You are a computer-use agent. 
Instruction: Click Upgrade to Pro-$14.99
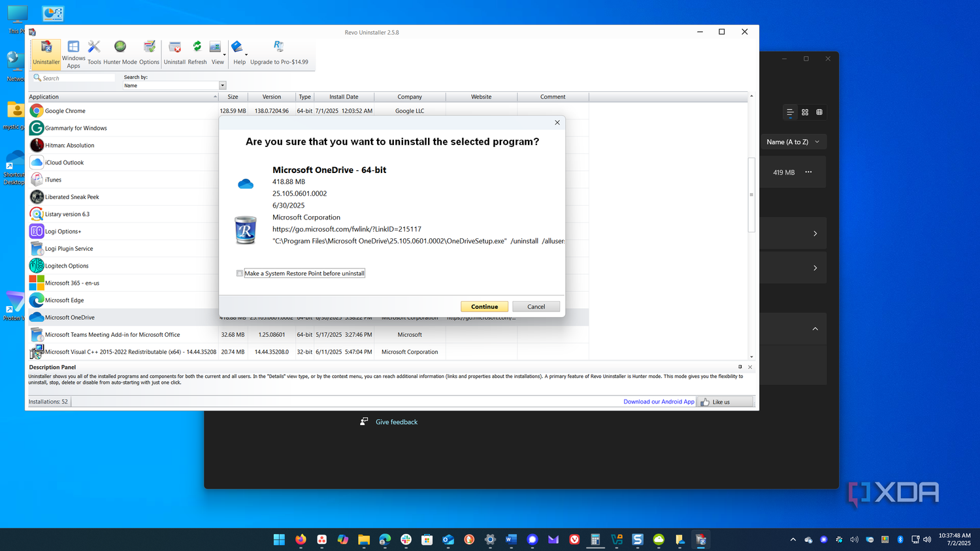point(279,53)
